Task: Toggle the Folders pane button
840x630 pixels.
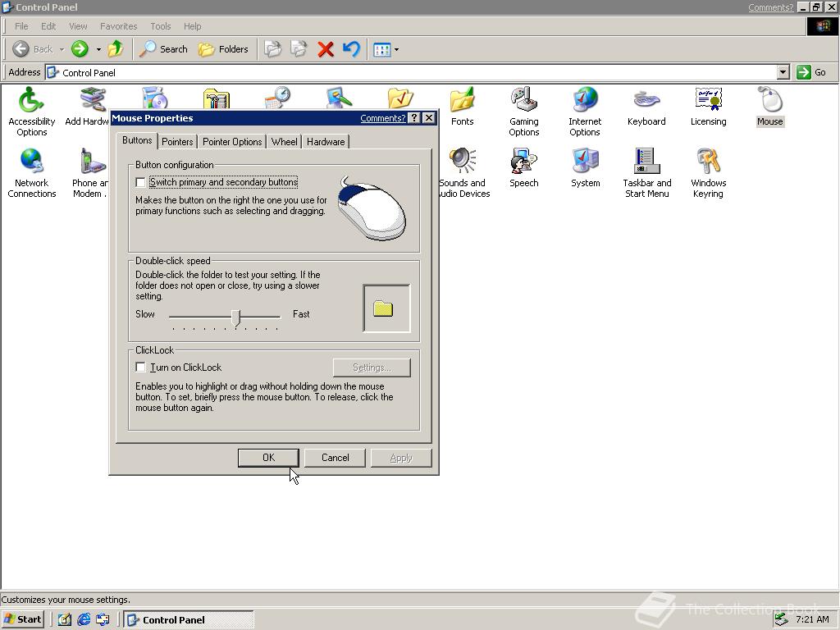Action: [x=223, y=49]
